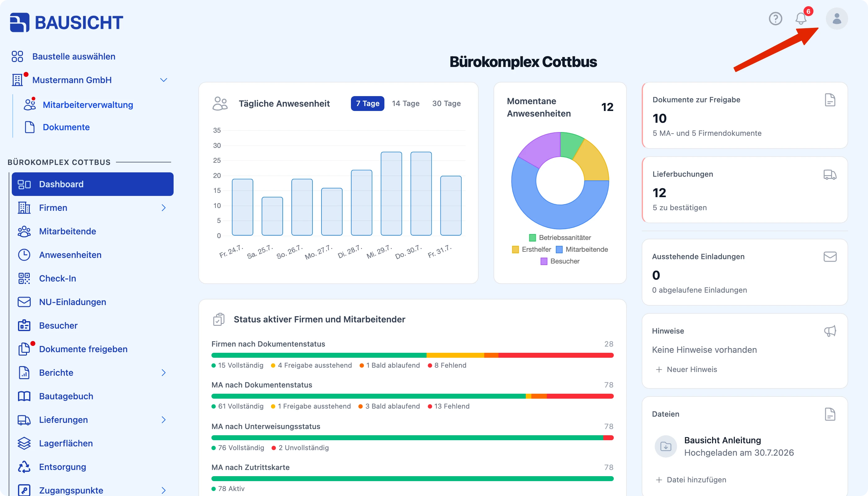Click '78 Aktiv' under MA nach Zutrittskarte

pos(228,489)
